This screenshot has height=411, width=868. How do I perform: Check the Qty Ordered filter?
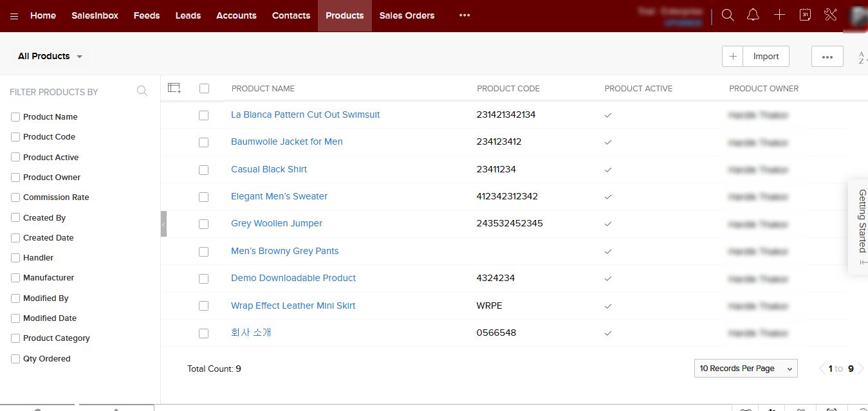(x=15, y=358)
